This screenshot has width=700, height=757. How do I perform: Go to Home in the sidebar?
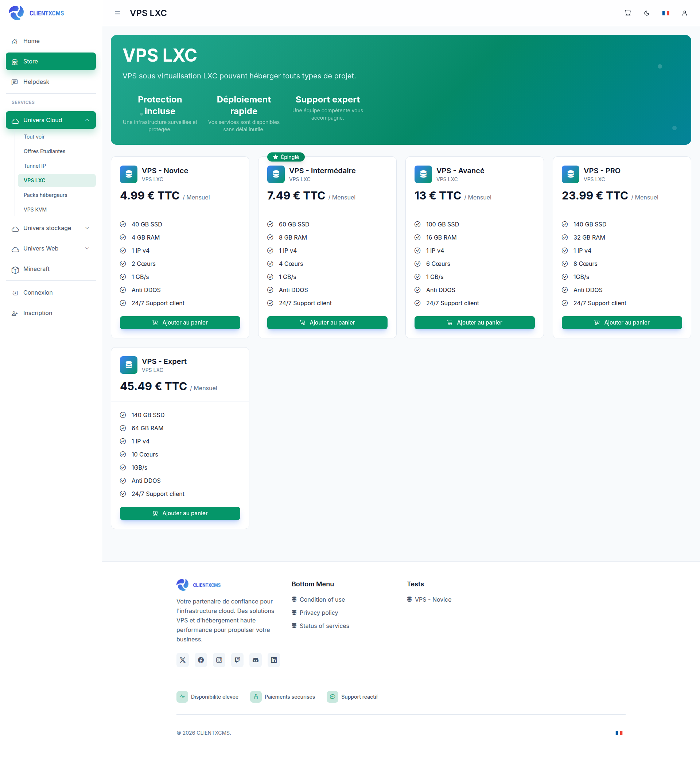[x=51, y=41]
